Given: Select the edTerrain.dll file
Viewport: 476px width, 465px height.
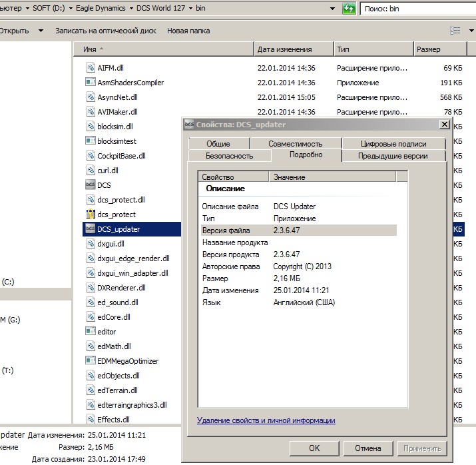Looking at the screenshot, I should [117, 390].
